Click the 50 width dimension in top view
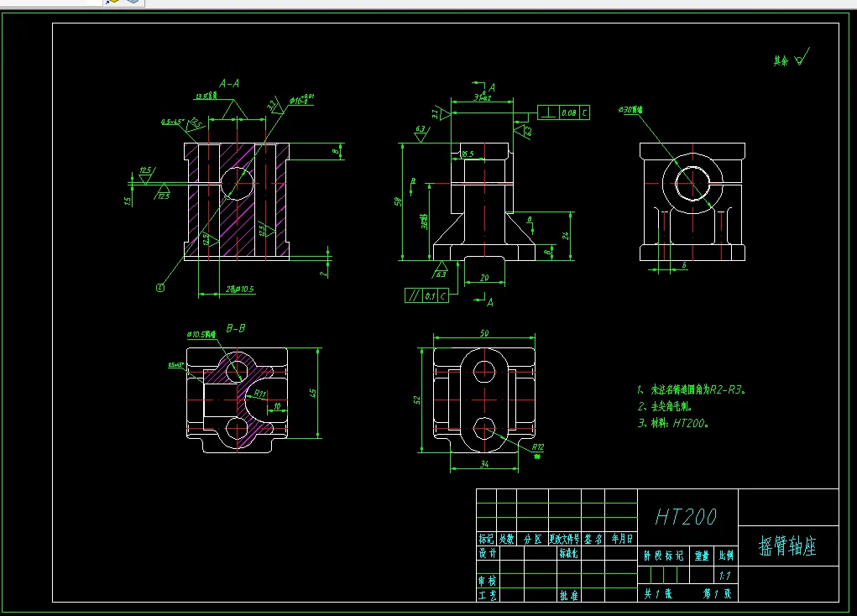The height and width of the screenshot is (616, 857). pos(484,333)
